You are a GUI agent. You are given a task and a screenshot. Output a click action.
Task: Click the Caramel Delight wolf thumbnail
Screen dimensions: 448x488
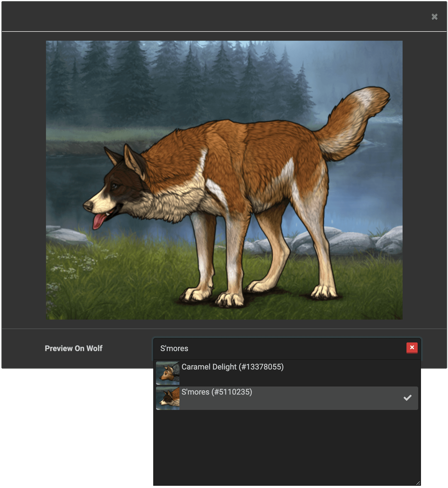point(168,373)
